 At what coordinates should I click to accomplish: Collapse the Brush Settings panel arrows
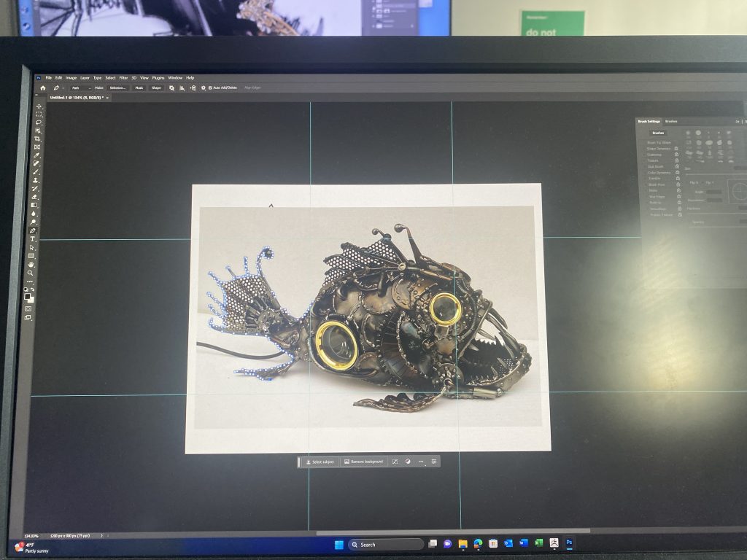click(738, 122)
